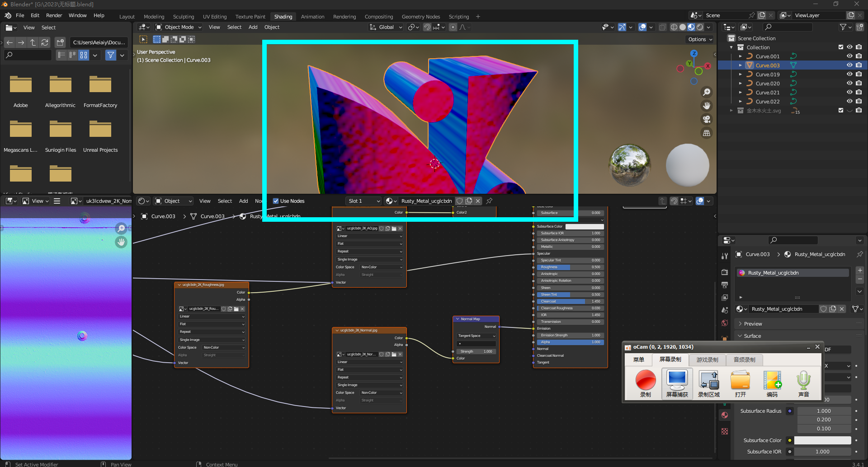Viewport: 868px width, 467px height.
Task: Remove material slot with minus button
Action: (x=860, y=280)
